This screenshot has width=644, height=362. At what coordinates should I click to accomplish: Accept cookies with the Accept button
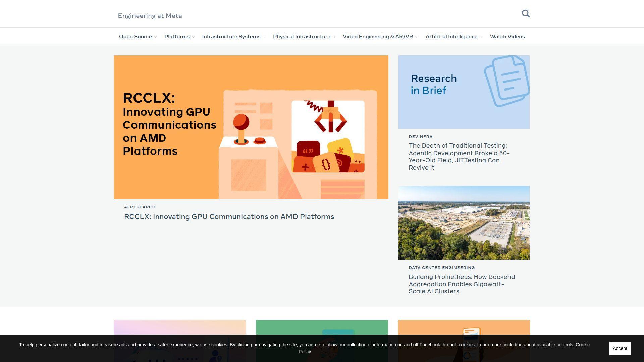620,348
